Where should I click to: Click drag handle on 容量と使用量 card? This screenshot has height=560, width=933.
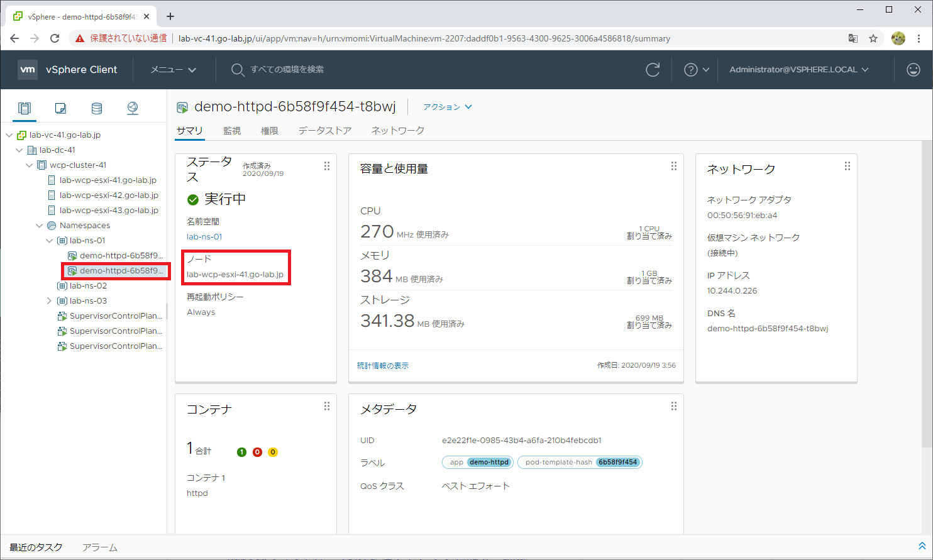point(674,166)
